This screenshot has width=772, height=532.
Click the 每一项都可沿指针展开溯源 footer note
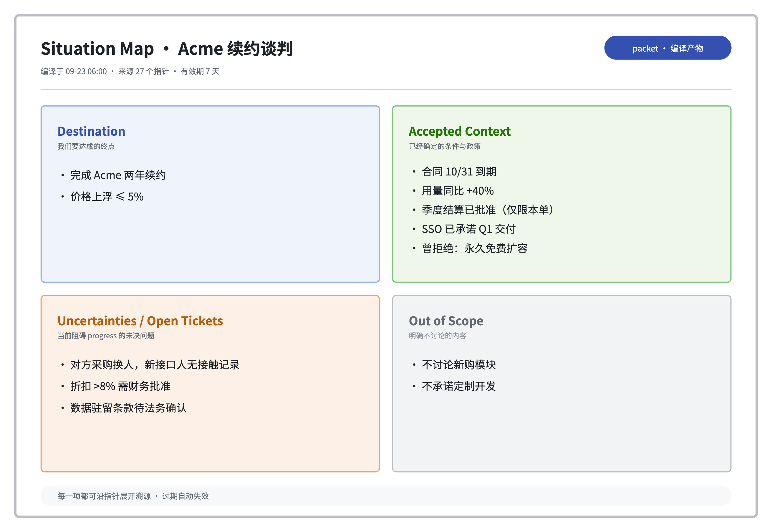pyautogui.click(x=133, y=496)
